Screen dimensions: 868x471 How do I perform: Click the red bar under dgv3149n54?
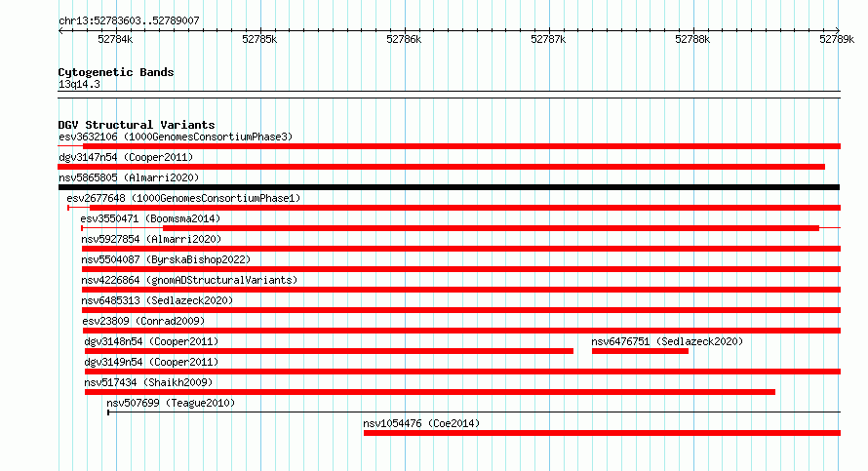[x=463, y=372]
